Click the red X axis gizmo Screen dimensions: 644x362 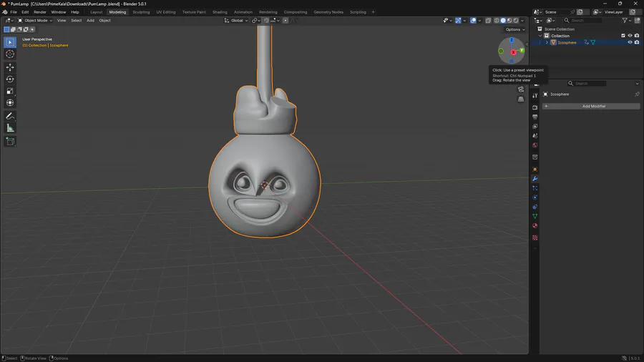pos(513,52)
